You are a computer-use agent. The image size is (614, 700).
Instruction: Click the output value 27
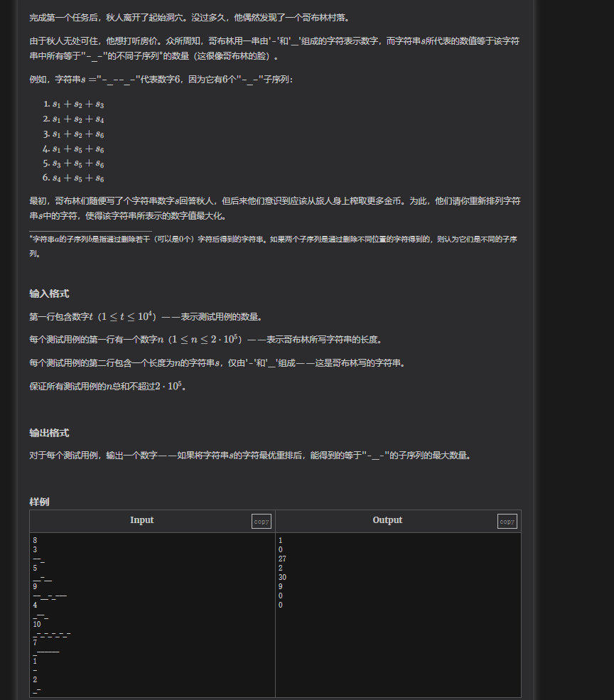click(x=282, y=559)
